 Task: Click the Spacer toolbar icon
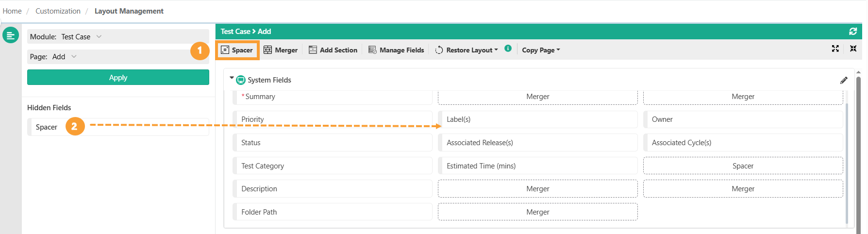click(x=225, y=50)
